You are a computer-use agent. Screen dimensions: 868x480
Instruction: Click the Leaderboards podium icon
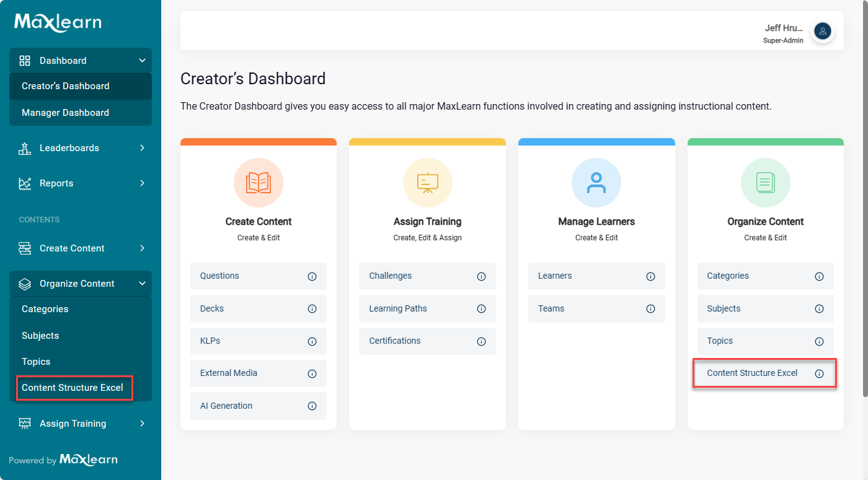(25, 148)
